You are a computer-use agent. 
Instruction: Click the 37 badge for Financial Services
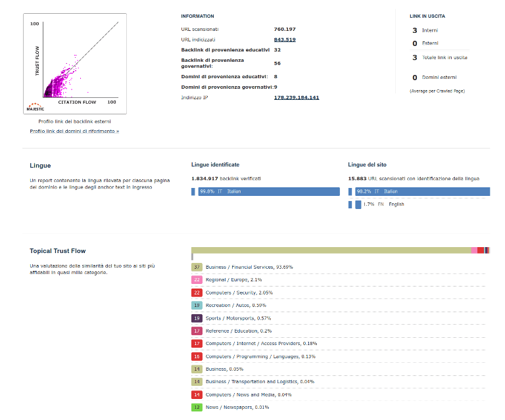[197, 267]
